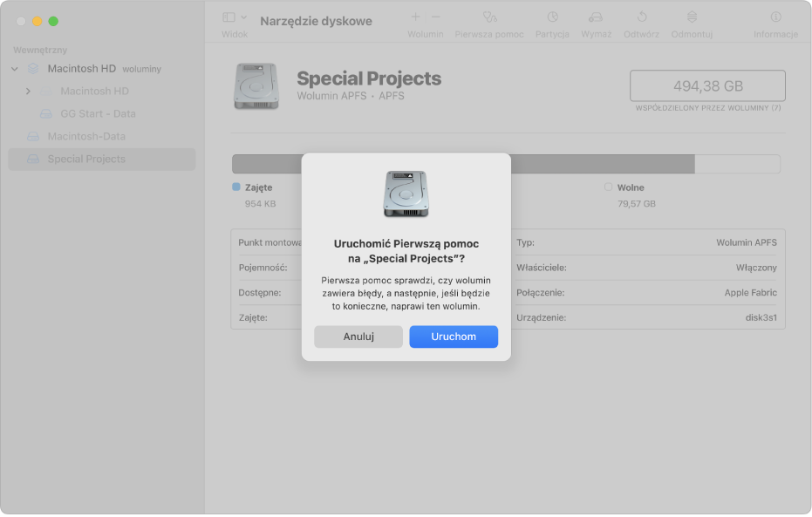Click the Apple Fabric connection value
Viewport: 812px width, 517px height.
750,293
